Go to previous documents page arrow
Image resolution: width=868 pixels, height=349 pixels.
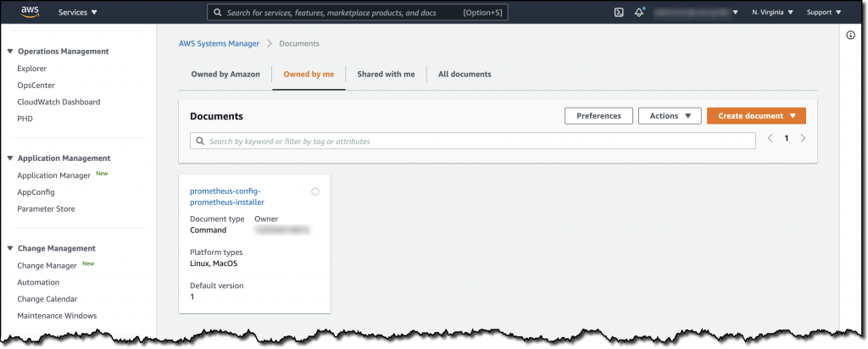coord(770,138)
